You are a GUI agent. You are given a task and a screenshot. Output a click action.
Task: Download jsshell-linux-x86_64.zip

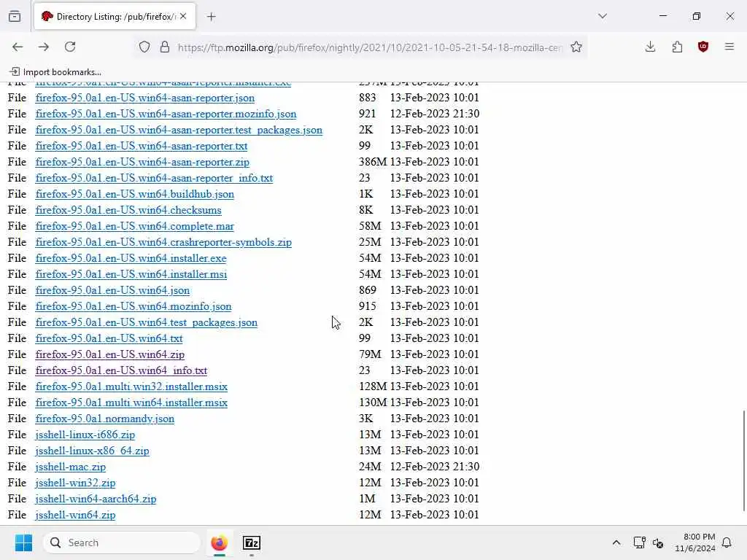pos(92,451)
